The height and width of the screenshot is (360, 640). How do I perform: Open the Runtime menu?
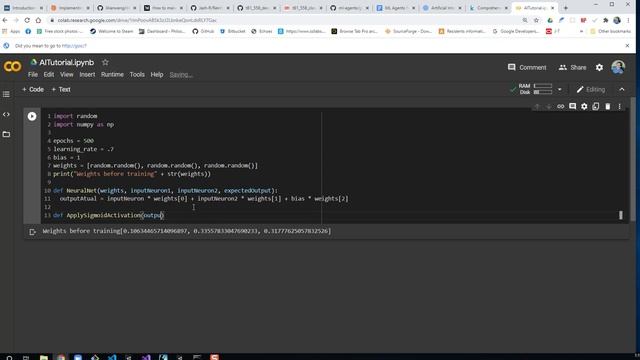click(x=112, y=75)
